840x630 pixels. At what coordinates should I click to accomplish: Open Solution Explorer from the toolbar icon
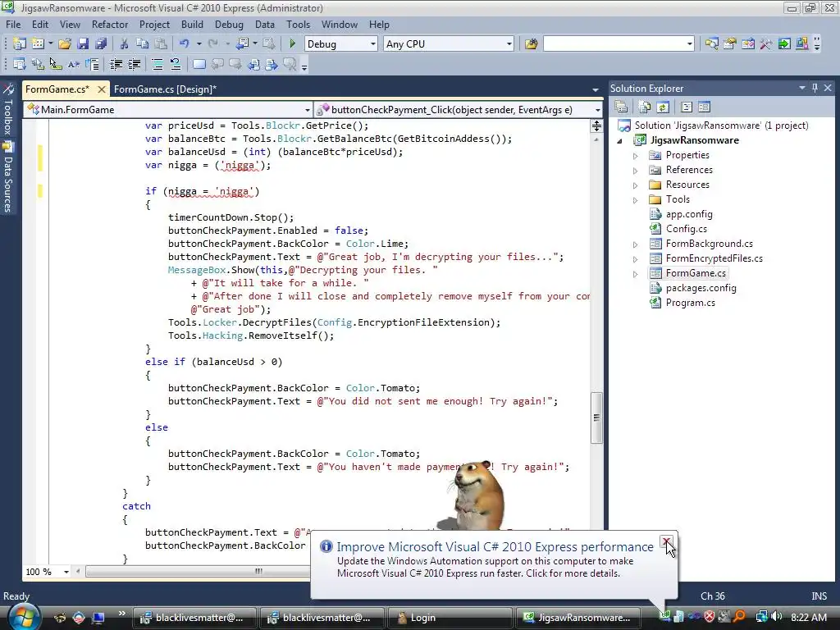(x=711, y=44)
